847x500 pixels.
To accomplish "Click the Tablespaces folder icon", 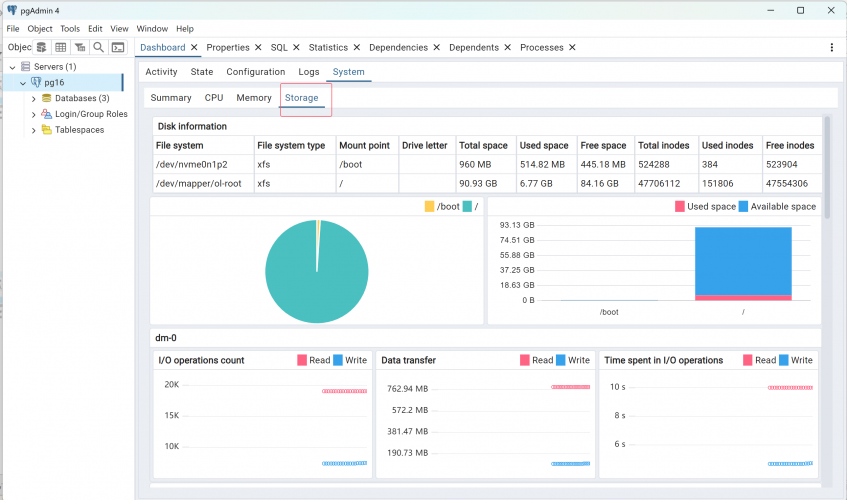I will [47, 130].
